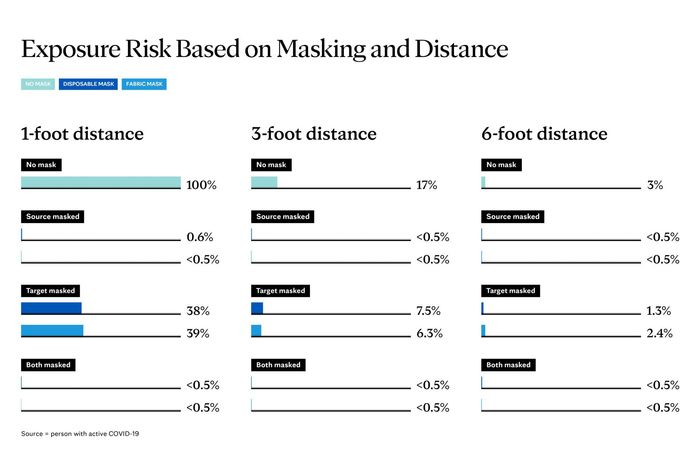Click the 'Fabric Mask' legend swatch
Viewport: 700px width, 467px height.
click(x=144, y=85)
